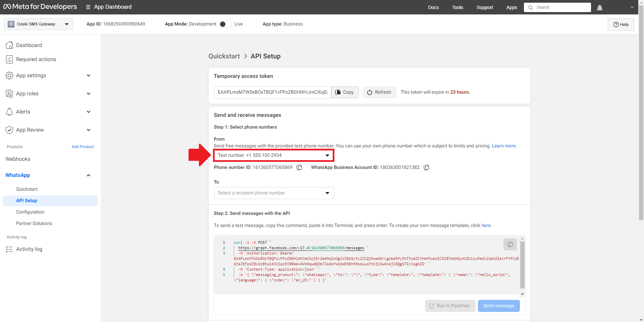The image size is (644, 322).
Task: Open Activity log in the sidebar
Action: click(x=29, y=249)
